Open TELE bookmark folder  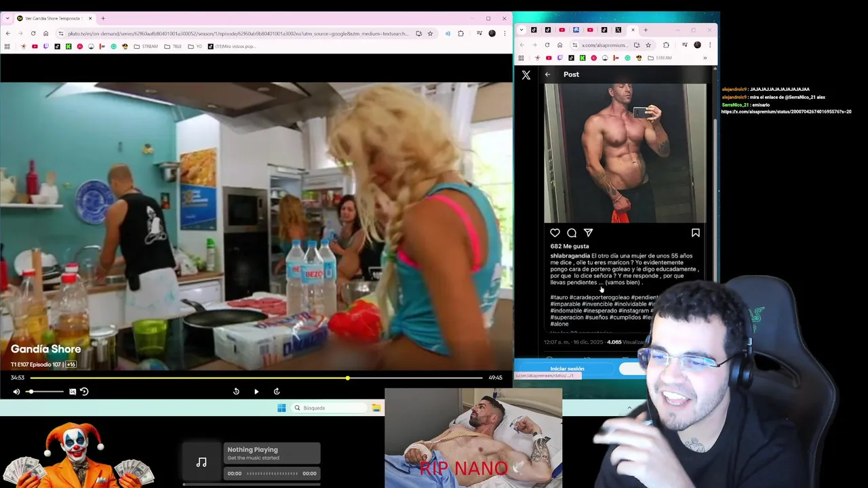pyautogui.click(x=173, y=46)
